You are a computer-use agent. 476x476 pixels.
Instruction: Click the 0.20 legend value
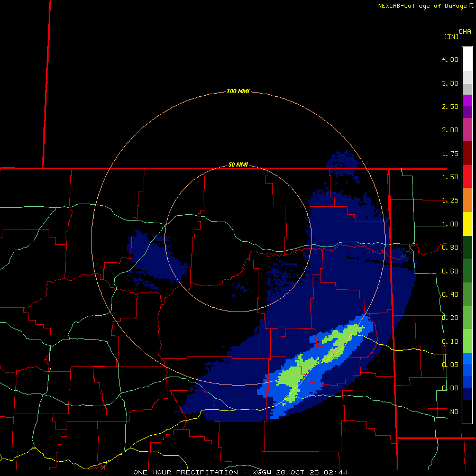click(450, 318)
